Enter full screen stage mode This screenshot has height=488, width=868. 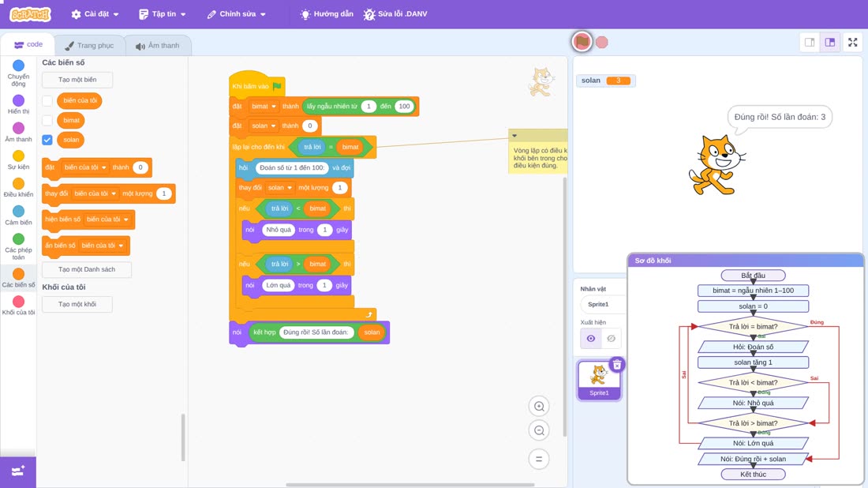(x=852, y=42)
